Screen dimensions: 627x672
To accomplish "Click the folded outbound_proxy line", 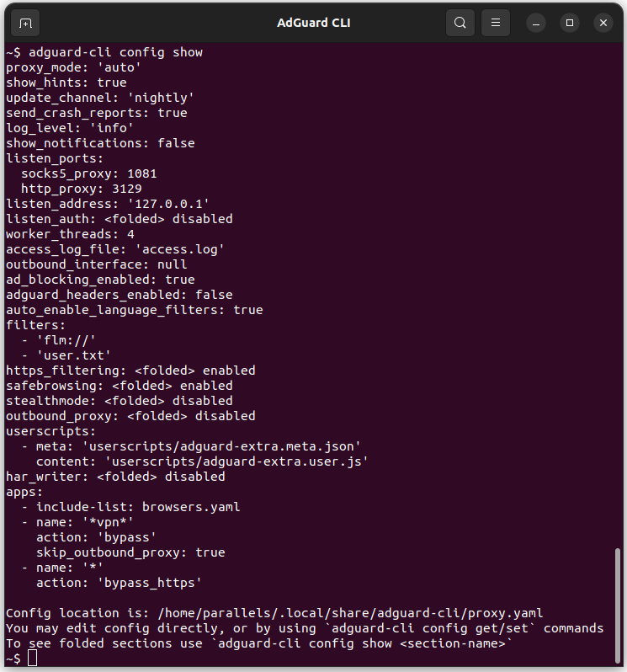I will click(130, 416).
